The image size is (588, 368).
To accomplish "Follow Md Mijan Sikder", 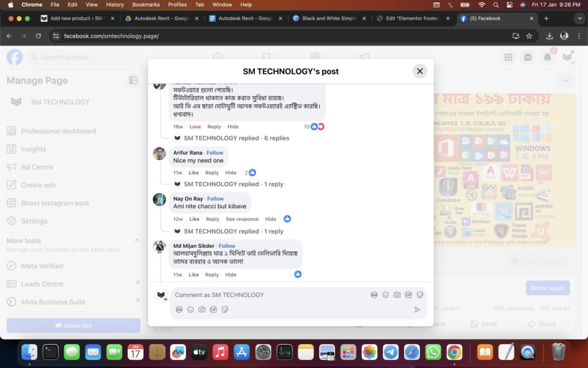I will [x=227, y=246].
